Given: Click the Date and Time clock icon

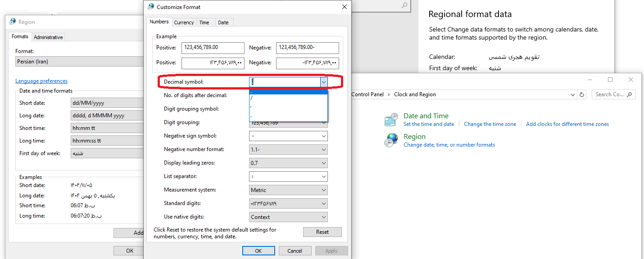Looking at the screenshot, I should tap(390, 120).
